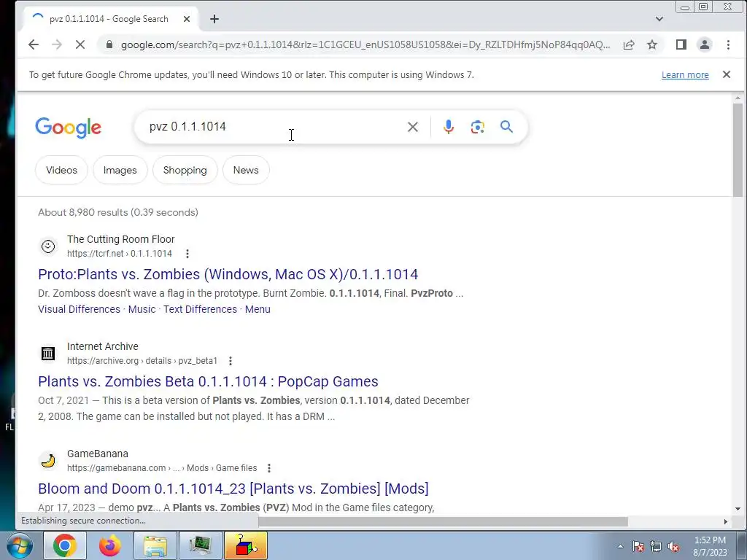Click the horizontal scrollbar thumb
The width and height of the screenshot is (747, 560).
(x=443, y=521)
